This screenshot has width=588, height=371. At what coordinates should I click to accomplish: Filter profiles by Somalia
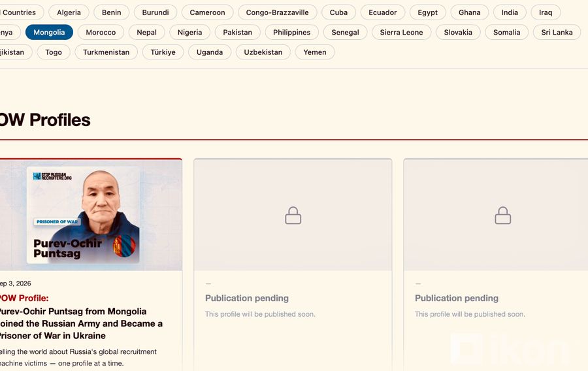[506, 32]
